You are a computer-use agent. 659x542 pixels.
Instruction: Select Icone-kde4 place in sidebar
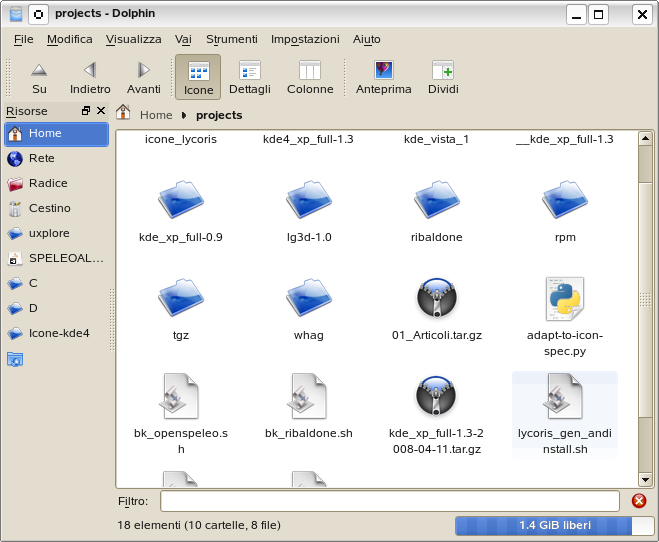[x=57, y=333]
